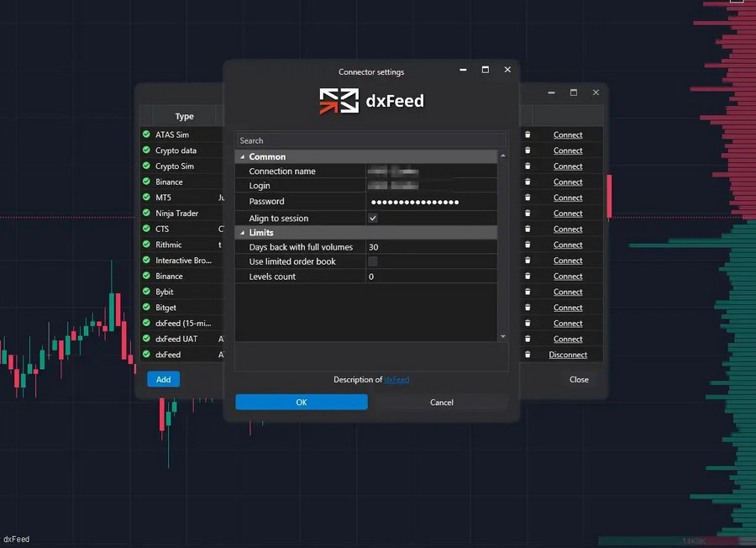The width and height of the screenshot is (756, 548).
Task: Click the scroll down arrow in the settings list
Action: point(503,336)
